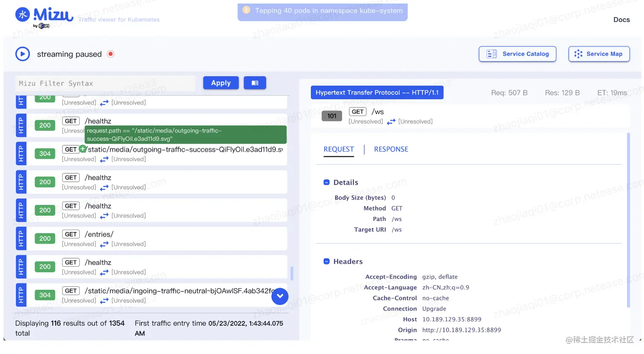The height and width of the screenshot is (354, 644).
Task: Open the outgoing-traffic-success svg entry
Action: click(151, 154)
